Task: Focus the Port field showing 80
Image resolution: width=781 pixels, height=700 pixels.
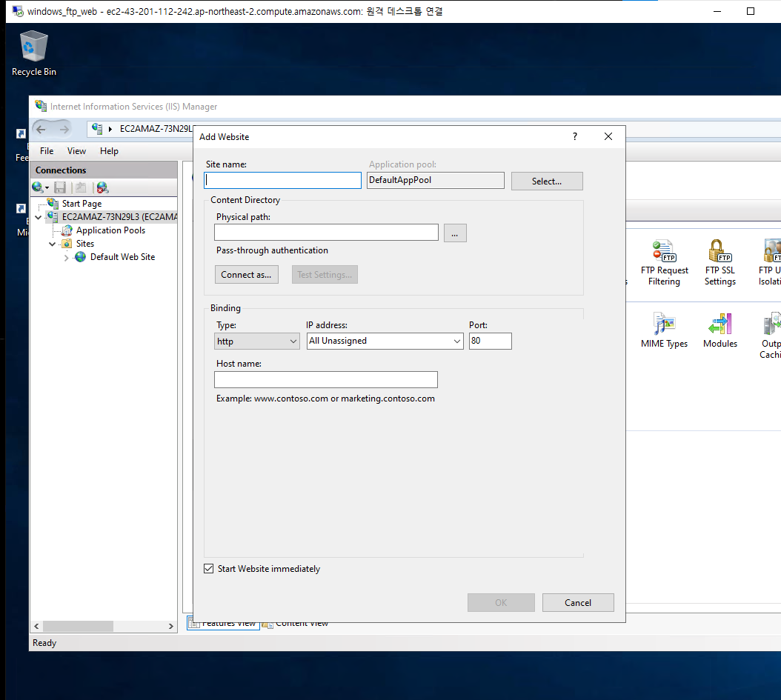Action: (x=490, y=341)
